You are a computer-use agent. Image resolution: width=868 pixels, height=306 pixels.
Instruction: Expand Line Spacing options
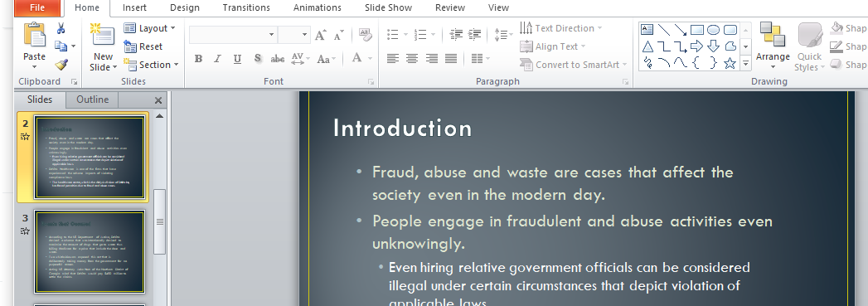point(503,34)
